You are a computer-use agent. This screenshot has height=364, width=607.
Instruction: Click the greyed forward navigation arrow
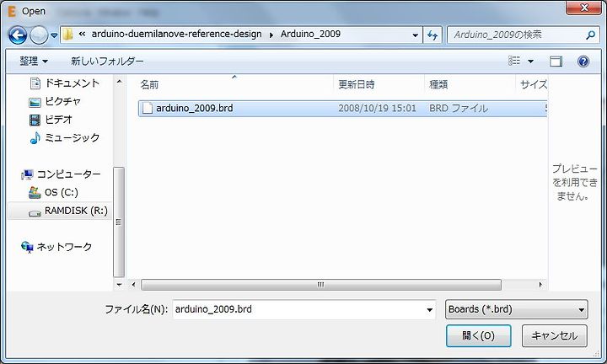[39, 35]
